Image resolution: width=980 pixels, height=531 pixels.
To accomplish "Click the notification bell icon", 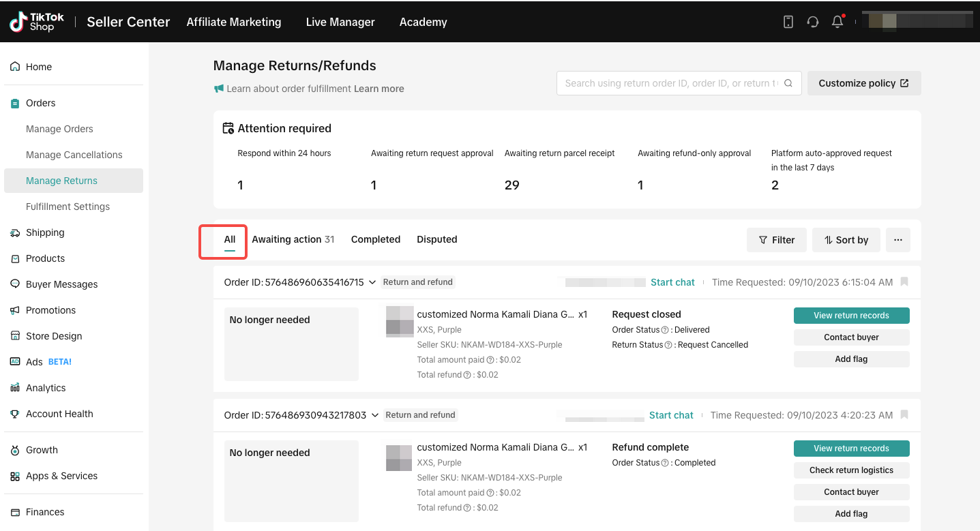I will tap(837, 22).
